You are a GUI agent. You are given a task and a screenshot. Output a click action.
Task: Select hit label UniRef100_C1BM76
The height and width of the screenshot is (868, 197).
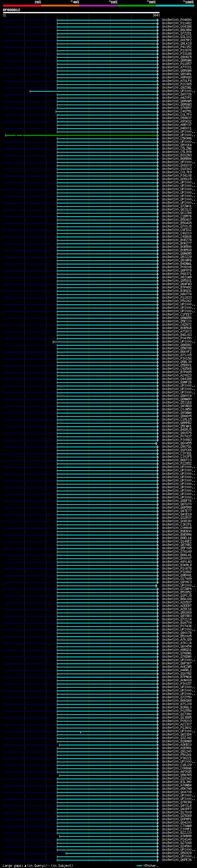pos(177,216)
